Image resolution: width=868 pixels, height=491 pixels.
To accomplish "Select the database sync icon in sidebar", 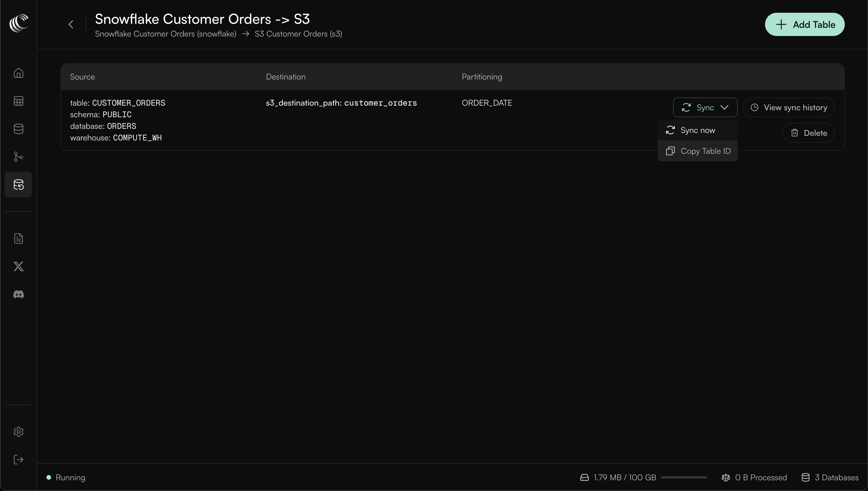I will [19, 185].
